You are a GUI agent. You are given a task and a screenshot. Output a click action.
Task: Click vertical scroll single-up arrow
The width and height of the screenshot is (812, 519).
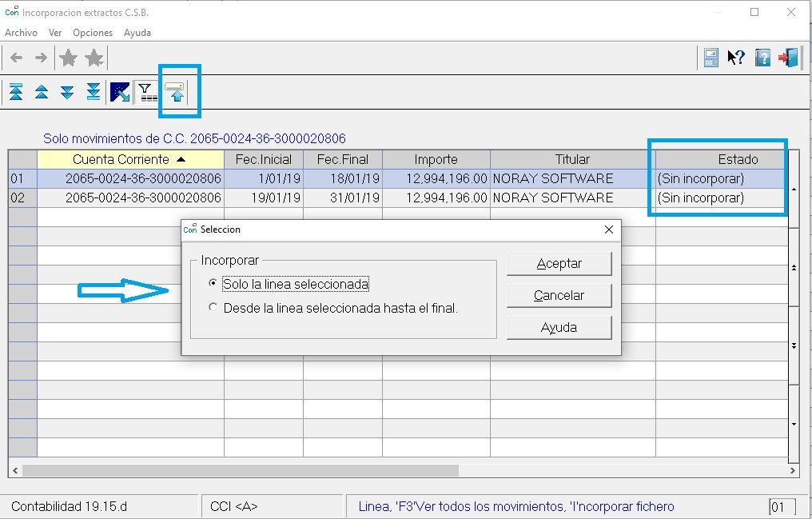(794, 190)
